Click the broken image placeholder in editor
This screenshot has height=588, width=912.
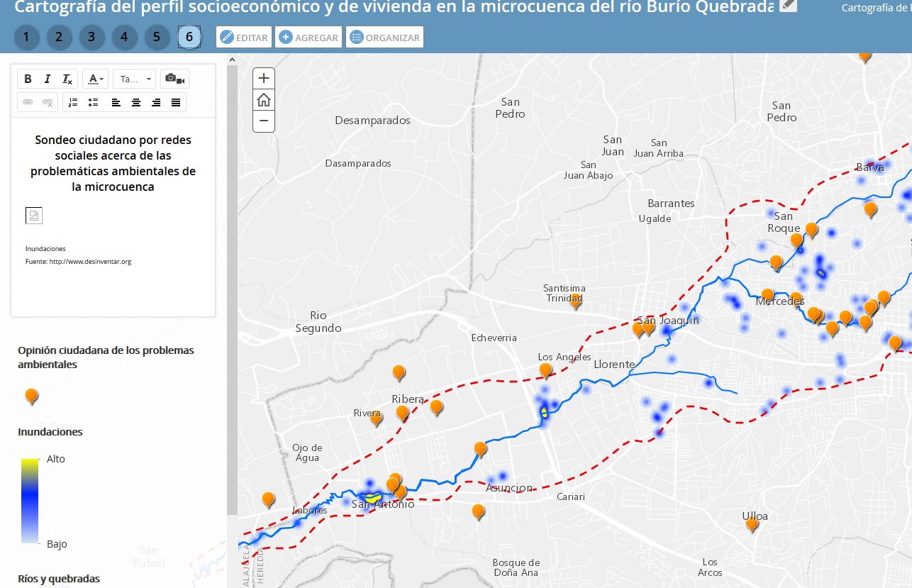34,216
